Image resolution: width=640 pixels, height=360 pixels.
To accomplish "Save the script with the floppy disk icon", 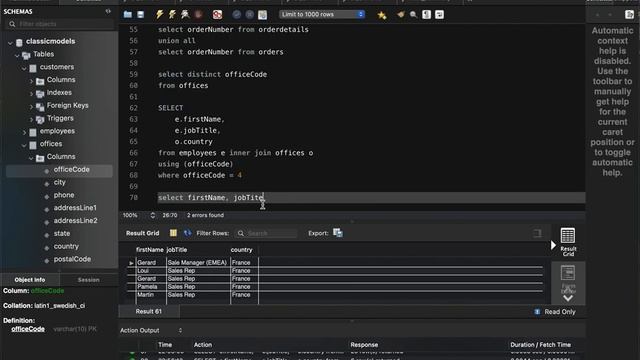I will tap(140, 15).
